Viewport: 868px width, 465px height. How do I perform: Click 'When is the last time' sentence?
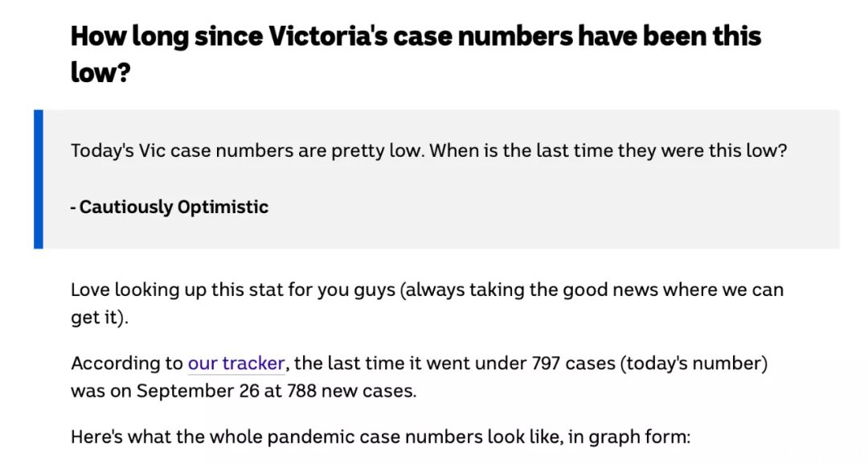coord(608,150)
